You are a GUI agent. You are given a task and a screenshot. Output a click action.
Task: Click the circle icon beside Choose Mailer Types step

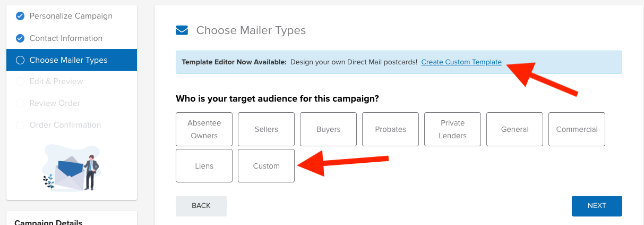[x=20, y=60]
